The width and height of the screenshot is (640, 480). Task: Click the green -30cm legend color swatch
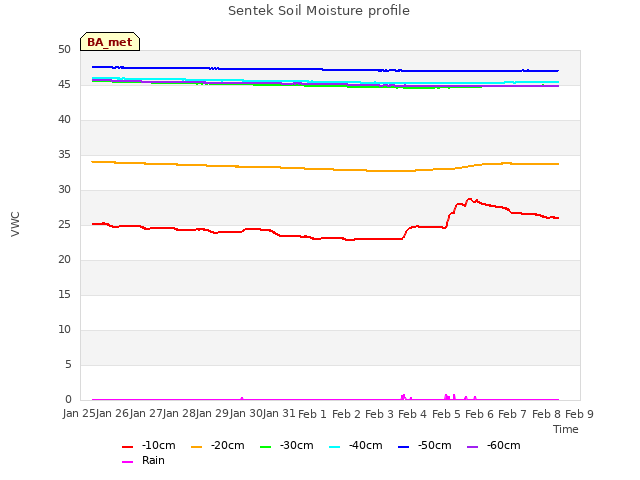pos(266,447)
